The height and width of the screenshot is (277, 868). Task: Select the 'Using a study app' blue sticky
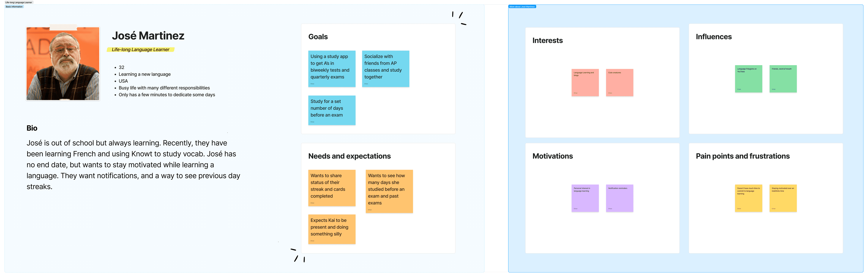coord(332,69)
